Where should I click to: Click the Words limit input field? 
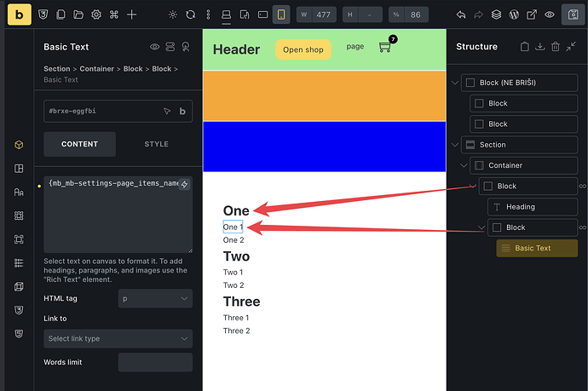(155, 362)
